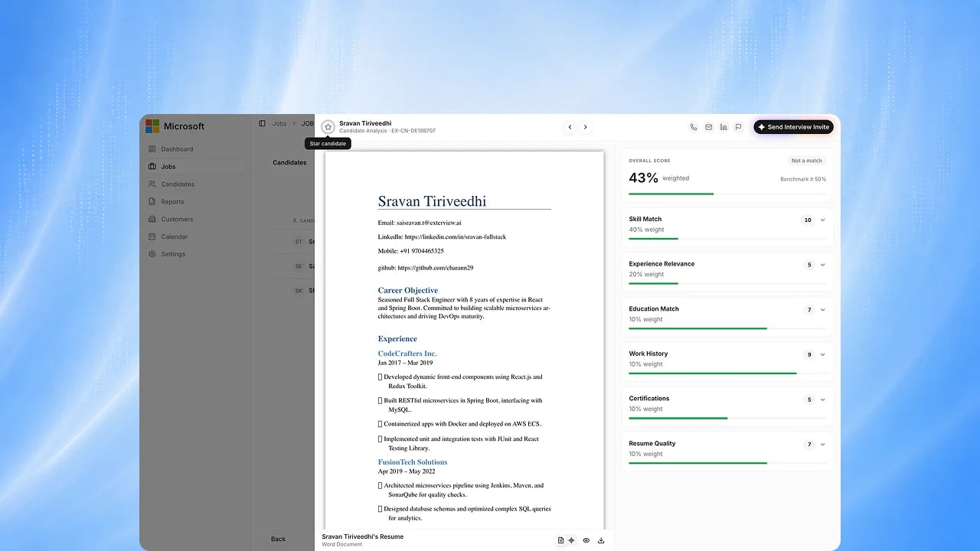Expand the Certifications section
980x551 pixels.
pos(823,399)
